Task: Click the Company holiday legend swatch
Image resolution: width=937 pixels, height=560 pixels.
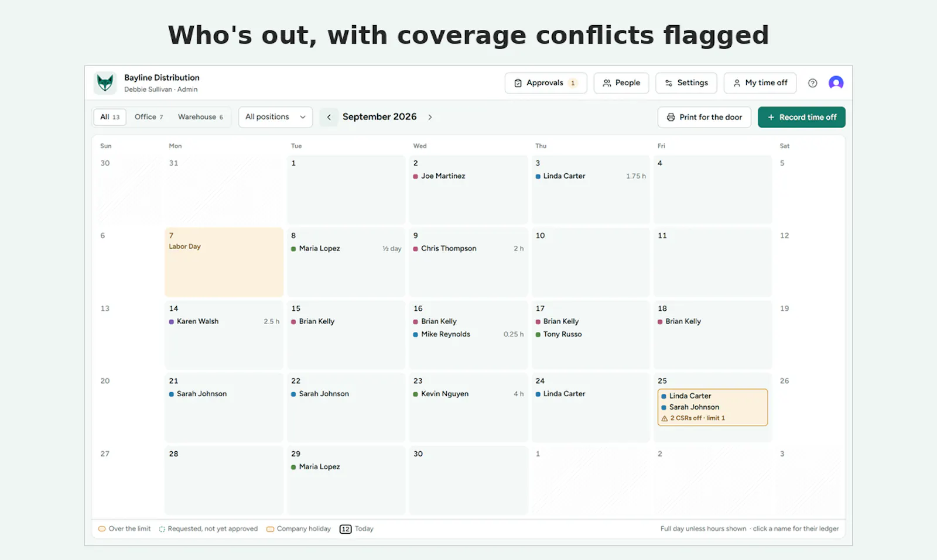Action: [270, 529]
